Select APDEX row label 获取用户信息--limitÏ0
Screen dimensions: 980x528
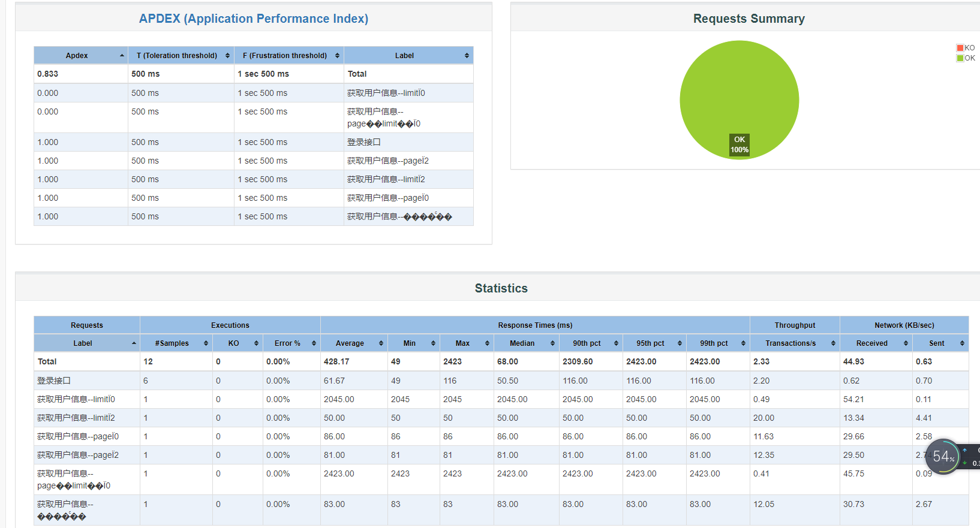click(386, 93)
